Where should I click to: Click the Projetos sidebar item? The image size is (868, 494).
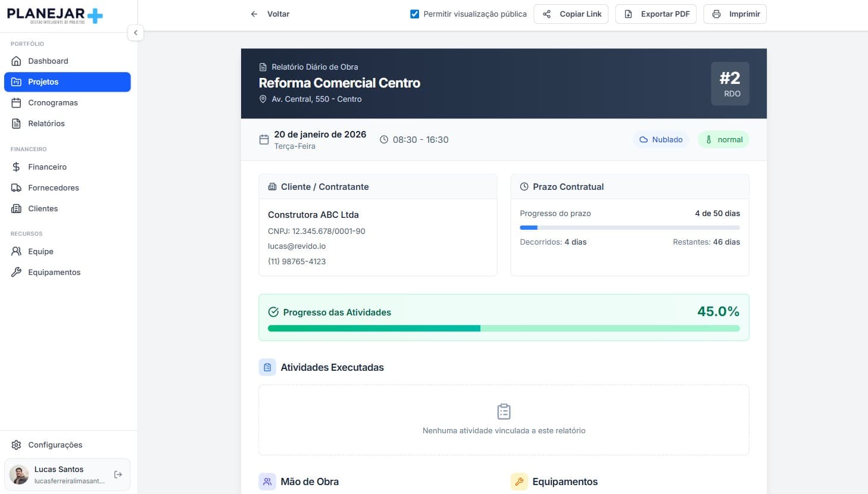coord(67,82)
